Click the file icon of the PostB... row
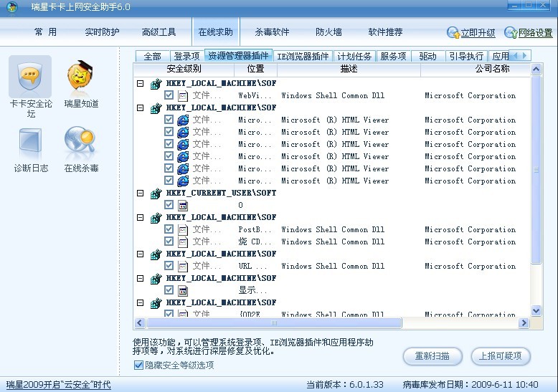The height and width of the screenshot is (392, 558). pos(183,230)
